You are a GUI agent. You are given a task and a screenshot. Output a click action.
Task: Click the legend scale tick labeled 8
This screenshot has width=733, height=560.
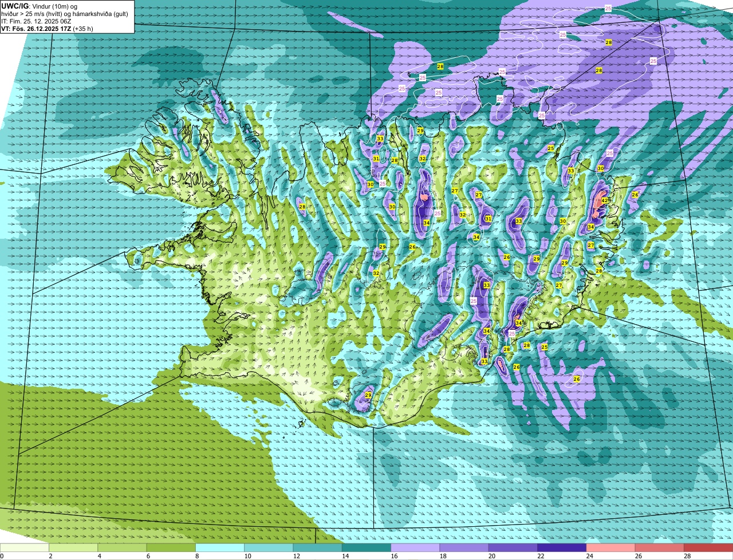[x=197, y=556]
